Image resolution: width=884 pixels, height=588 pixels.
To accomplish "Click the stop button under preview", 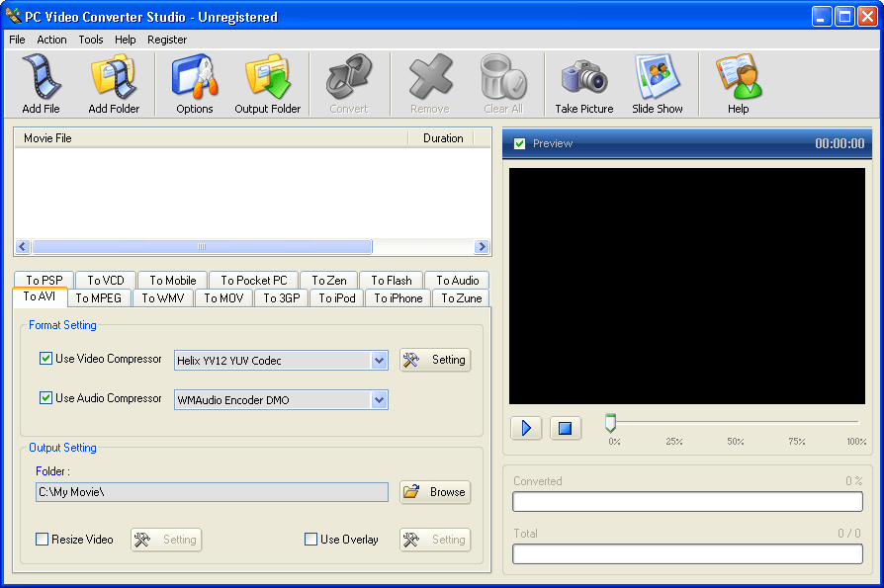I will click(566, 428).
